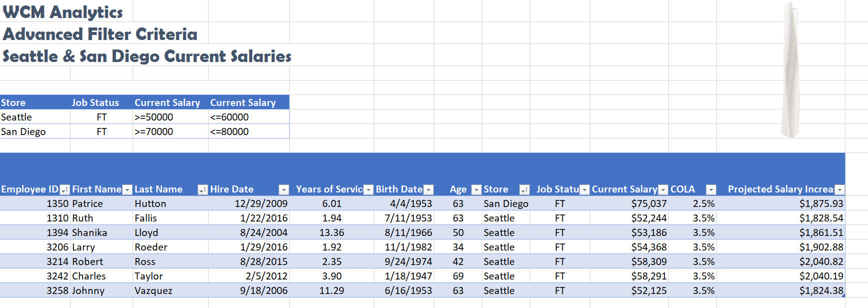Screen dimensions: 868x308
Task: Open the Store column filter dropdown in table header
Action: (524, 189)
